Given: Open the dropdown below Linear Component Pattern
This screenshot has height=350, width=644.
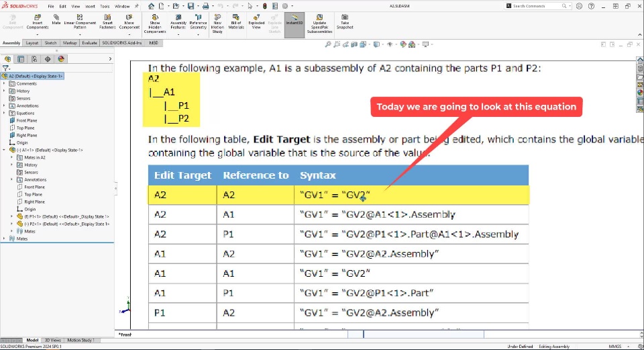Looking at the screenshot, I should 80,34.
